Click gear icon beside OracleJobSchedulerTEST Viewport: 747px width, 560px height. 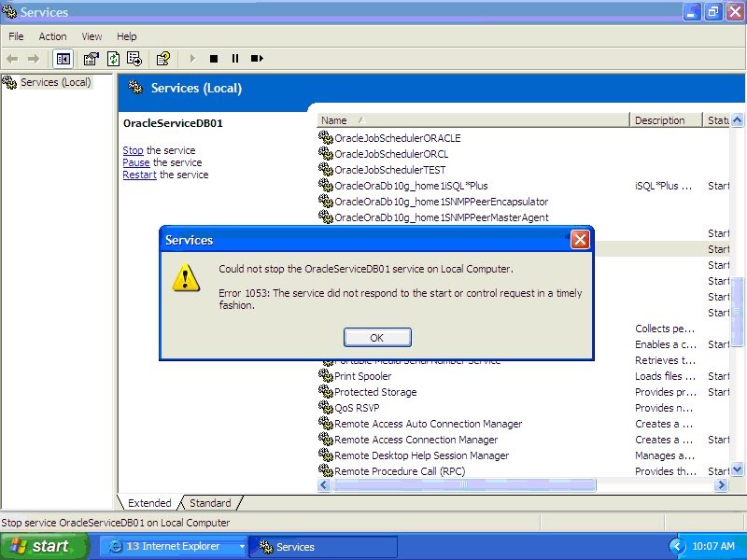[325, 169]
